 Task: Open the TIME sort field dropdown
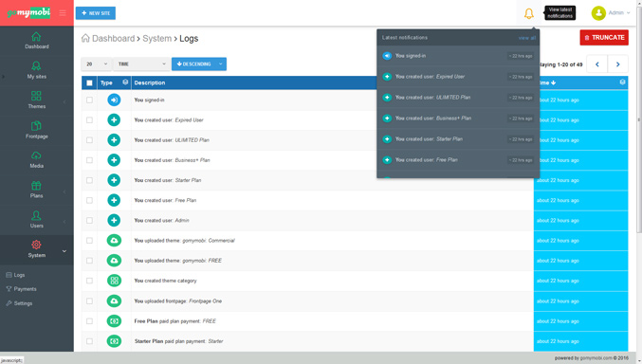(x=141, y=64)
